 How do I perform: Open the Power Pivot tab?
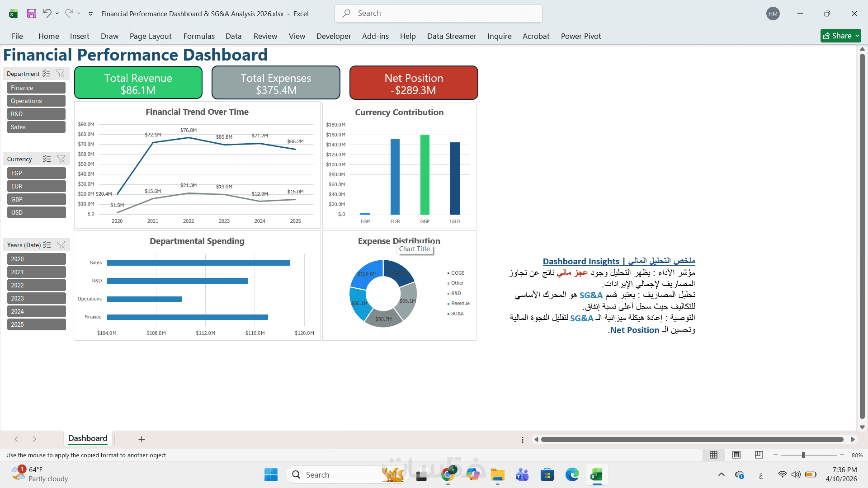pos(581,36)
